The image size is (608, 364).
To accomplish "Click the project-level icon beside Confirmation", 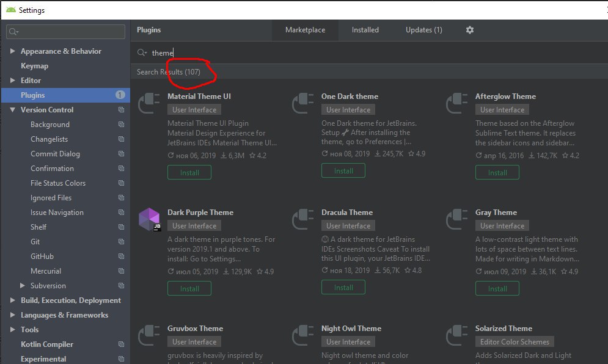I will click(x=122, y=168).
